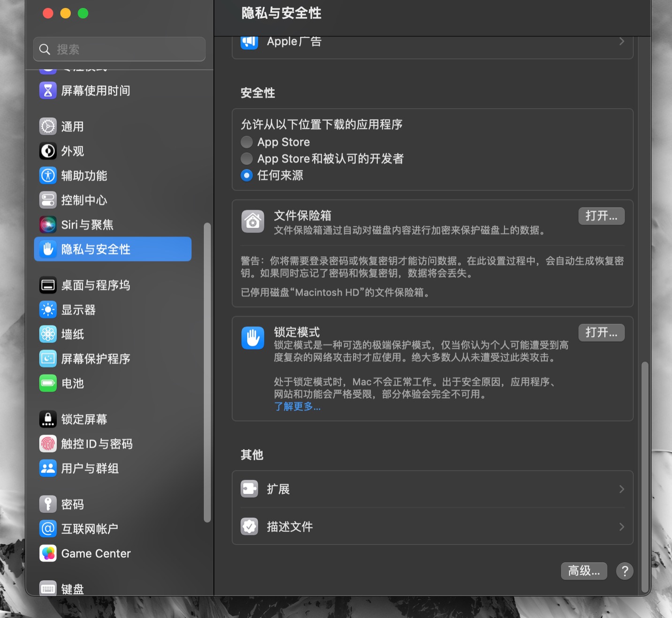Expand the Apple 广告 entry
This screenshot has width=672, height=618.
(x=431, y=41)
